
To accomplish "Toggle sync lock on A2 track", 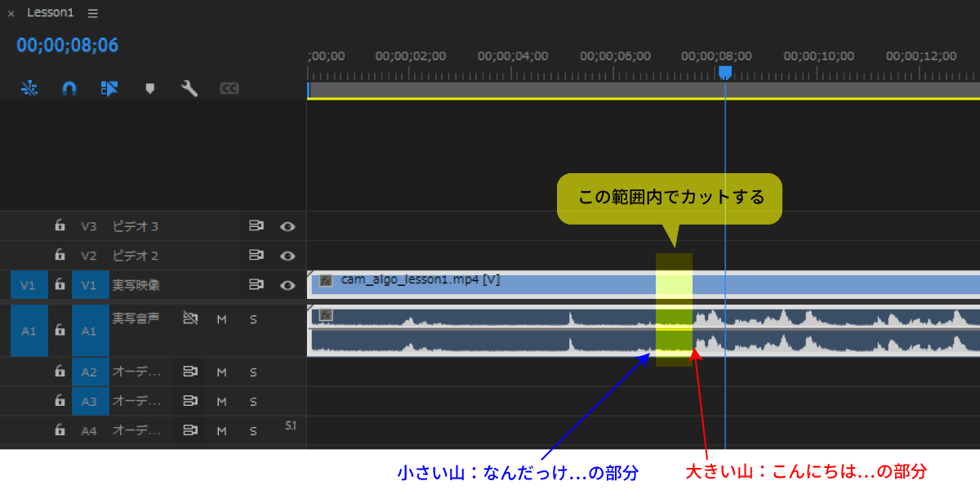I will click(x=190, y=372).
